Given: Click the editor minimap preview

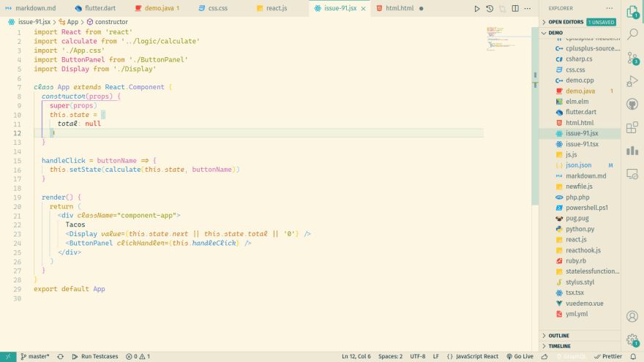Looking at the screenshot, I should [x=508, y=38].
